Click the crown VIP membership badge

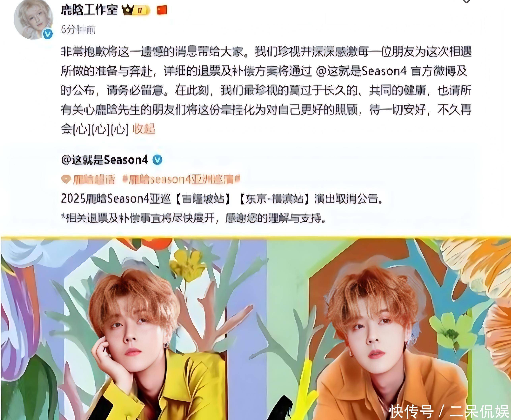(136, 10)
